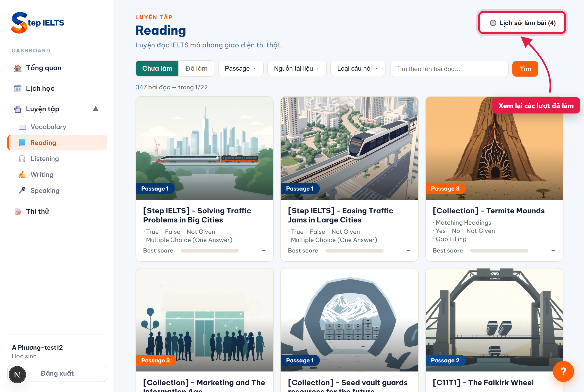The width and height of the screenshot is (584, 392).
Task: Switch to the Đã làm tab
Action: (196, 69)
